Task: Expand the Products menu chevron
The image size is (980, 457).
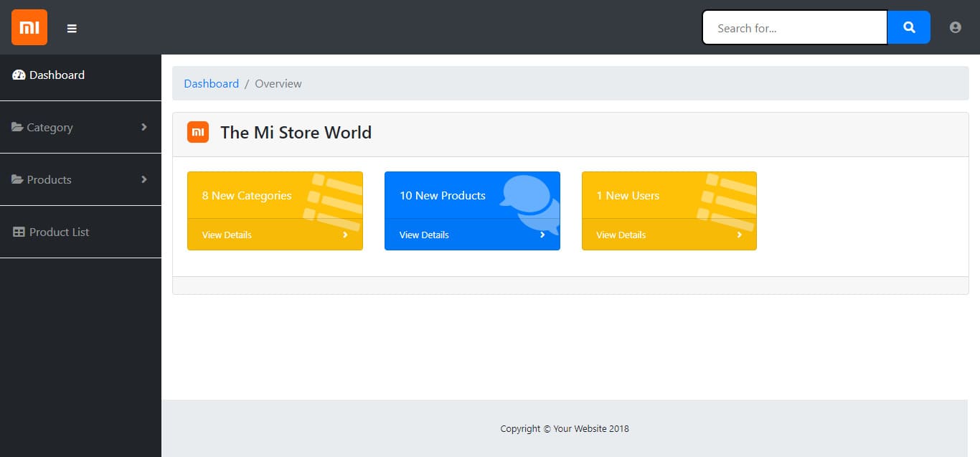Action: point(144,179)
